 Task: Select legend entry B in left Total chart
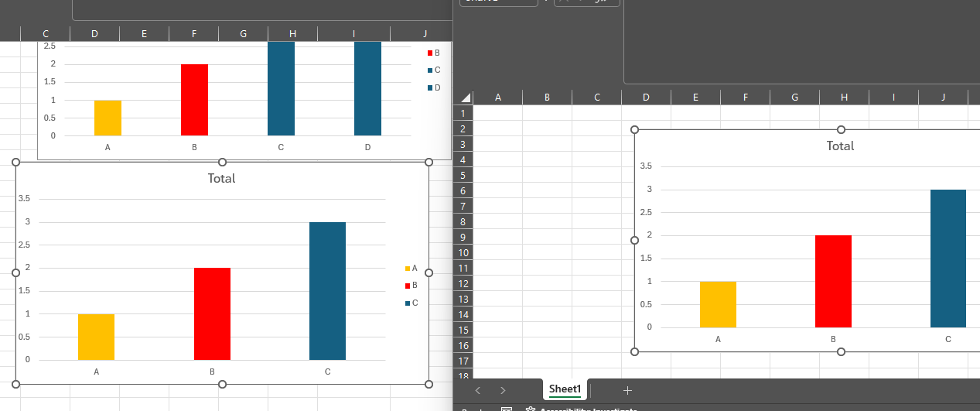point(411,286)
